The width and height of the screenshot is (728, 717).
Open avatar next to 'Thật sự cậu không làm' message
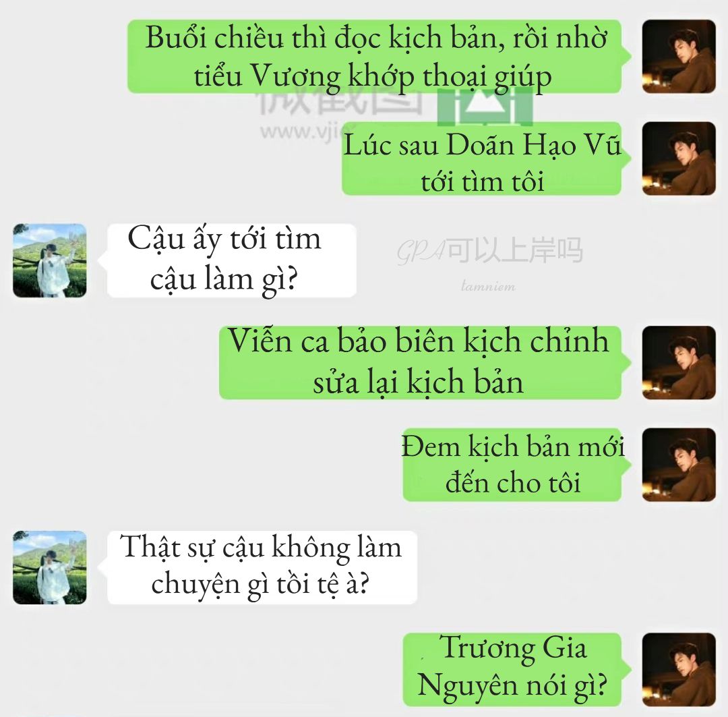tap(50, 567)
